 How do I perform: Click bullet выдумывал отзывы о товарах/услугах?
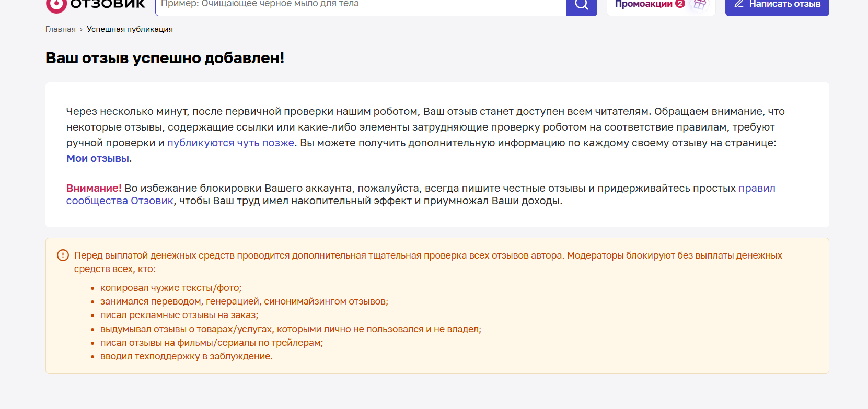pos(291,329)
